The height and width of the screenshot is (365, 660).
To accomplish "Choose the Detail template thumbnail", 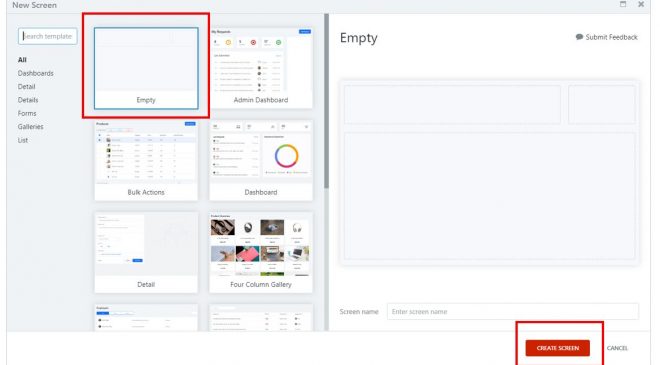I will tap(146, 253).
